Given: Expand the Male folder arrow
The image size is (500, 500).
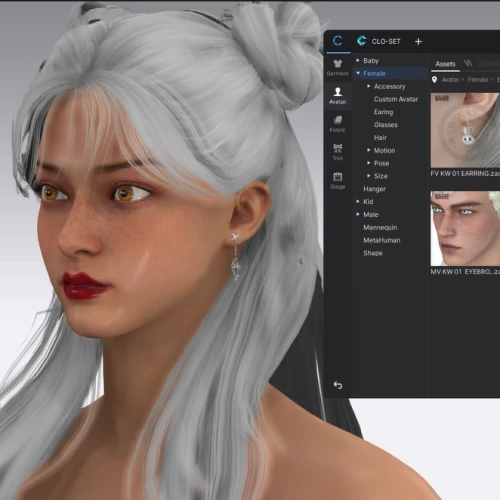Looking at the screenshot, I should (x=358, y=214).
